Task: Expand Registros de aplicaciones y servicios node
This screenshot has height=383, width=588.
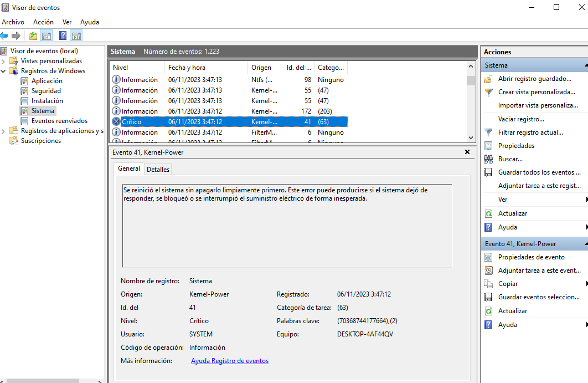Action: click(x=4, y=131)
